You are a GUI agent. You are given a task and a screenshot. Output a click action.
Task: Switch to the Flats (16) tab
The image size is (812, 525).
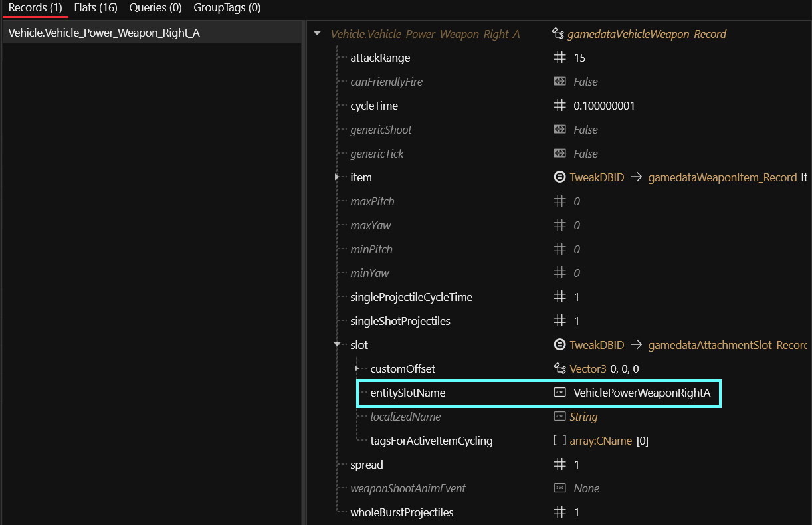(96, 8)
